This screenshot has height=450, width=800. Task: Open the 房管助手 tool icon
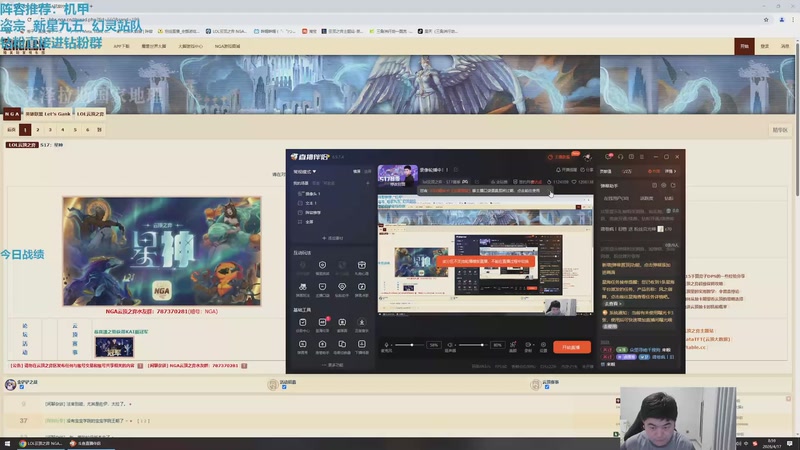click(322, 344)
